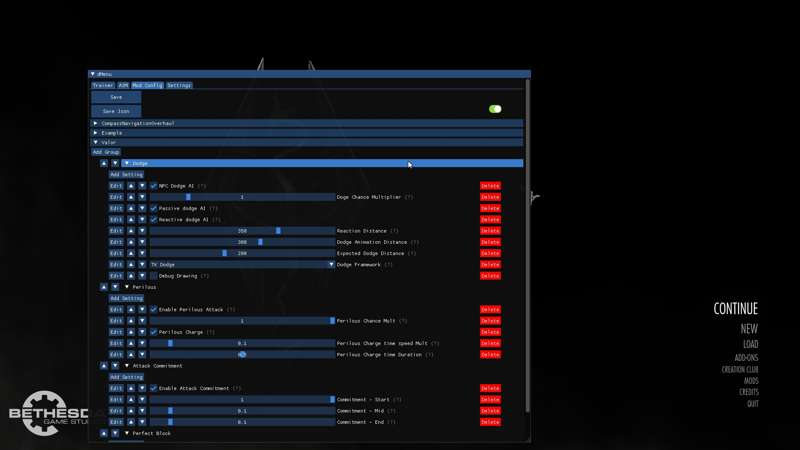Switch to the Trainer tab
800x450 pixels.
point(103,85)
